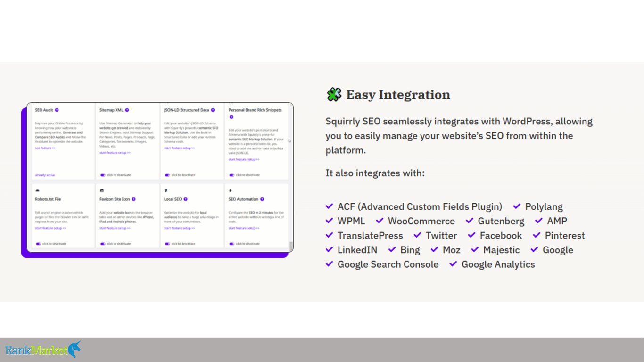Viewport: 644px width, 362px height.
Task: Click the Local SEO card title
Action: [x=173, y=199]
